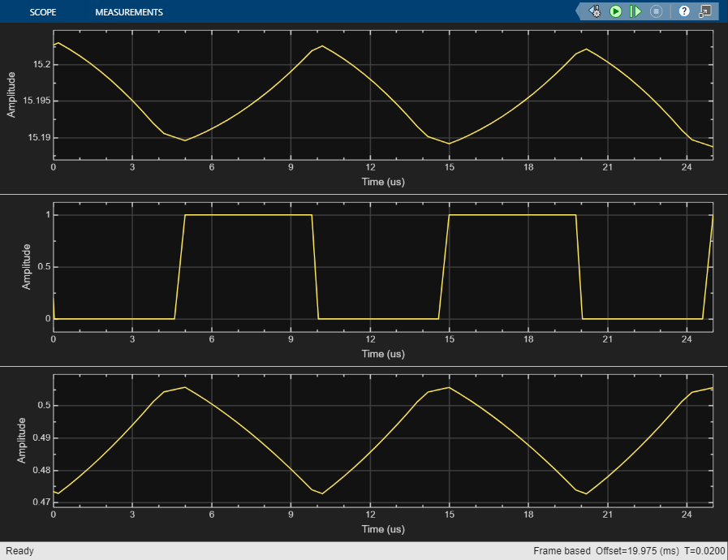The height and width of the screenshot is (560, 728).
Task: Click the T=0.0200 time readout
Action: 704,551
